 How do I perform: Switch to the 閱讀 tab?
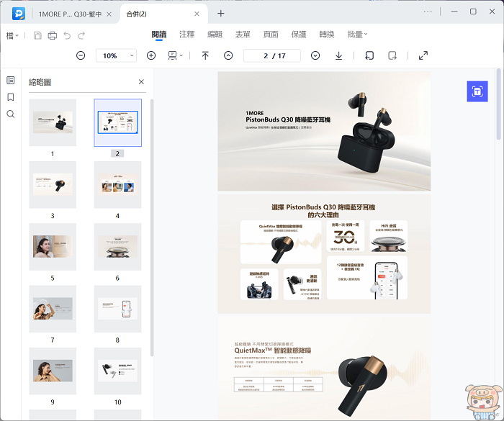click(159, 35)
